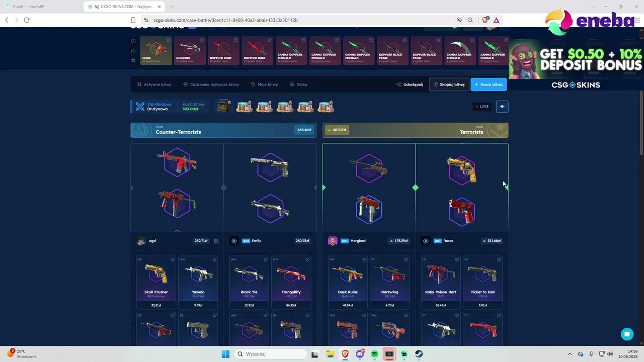Click the clock icon beside live drops

[x=133, y=41]
